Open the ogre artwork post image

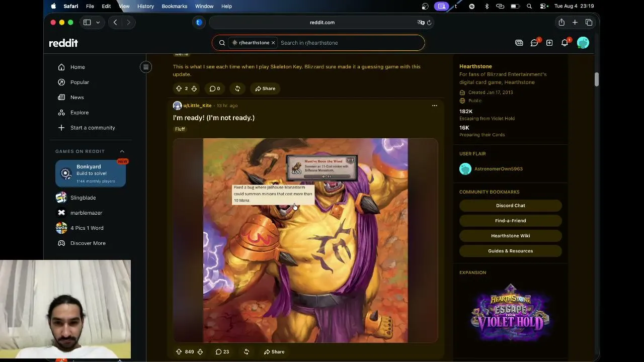(305, 241)
